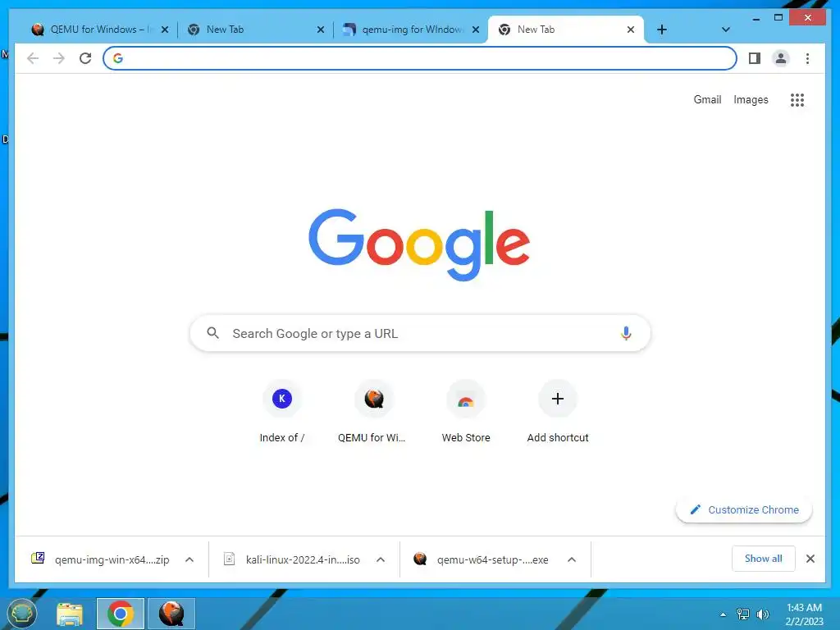Maximize the Chrome window

point(778,18)
